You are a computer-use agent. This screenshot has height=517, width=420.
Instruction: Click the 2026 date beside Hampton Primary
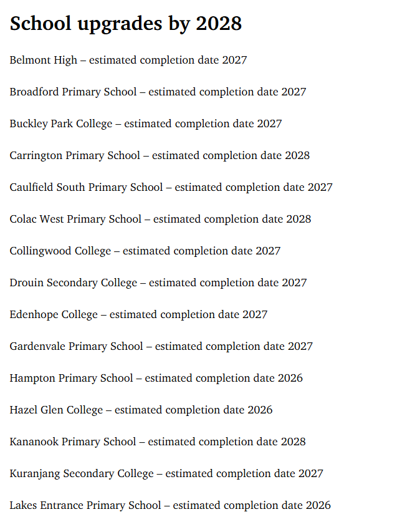click(x=290, y=378)
